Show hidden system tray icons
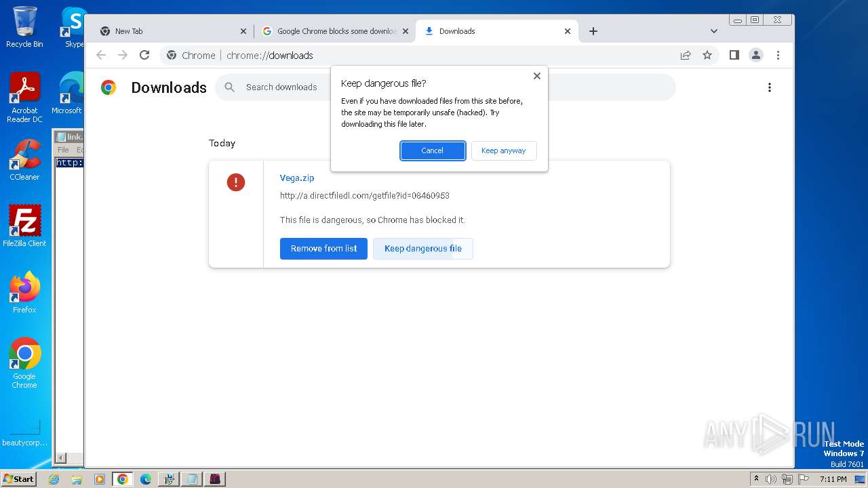868x488 pixels. 757,479
